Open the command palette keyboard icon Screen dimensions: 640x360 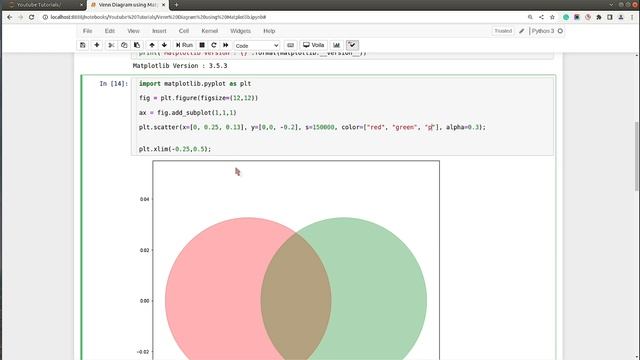[291, 45]
